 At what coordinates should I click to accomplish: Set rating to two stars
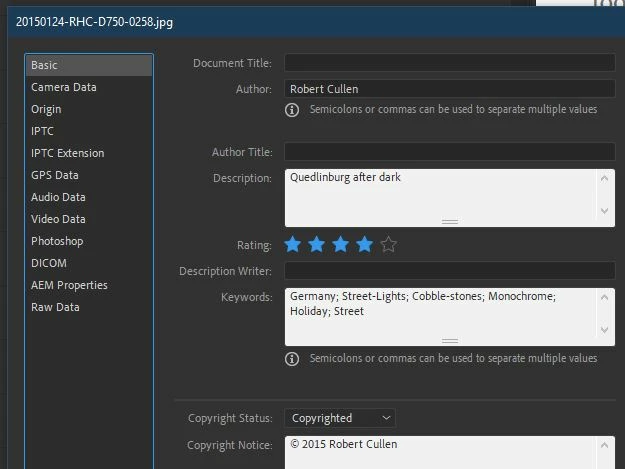pyautogui.click(x=317, y=244)
